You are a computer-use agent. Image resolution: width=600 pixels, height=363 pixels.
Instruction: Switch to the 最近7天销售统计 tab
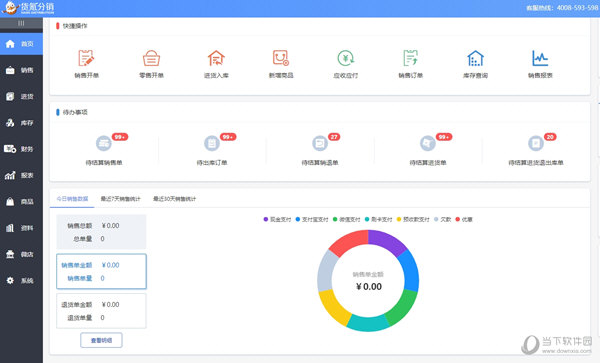tap(121, 199)
